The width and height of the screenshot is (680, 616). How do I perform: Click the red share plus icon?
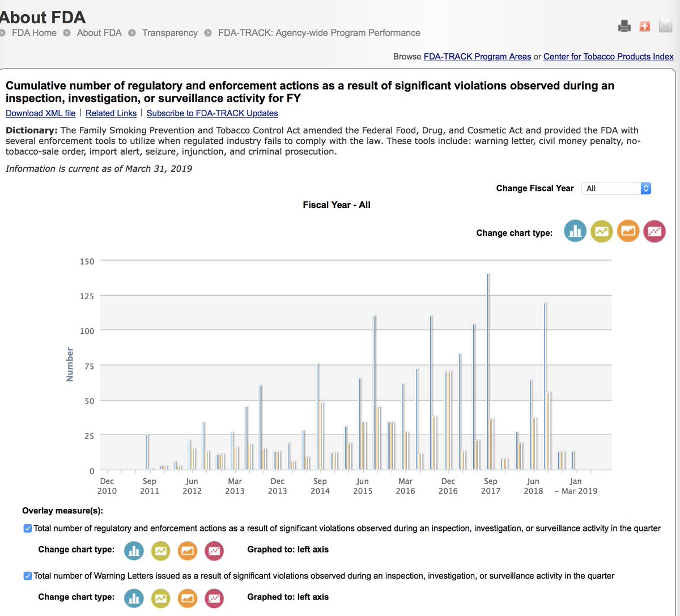[x=644, y=26]
